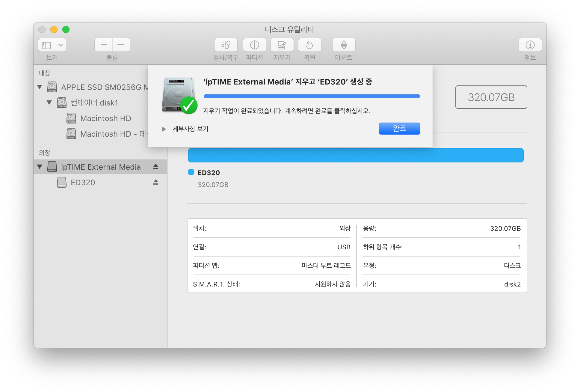
Task: Open the Partition (파티션) tool
Action: 254,45
